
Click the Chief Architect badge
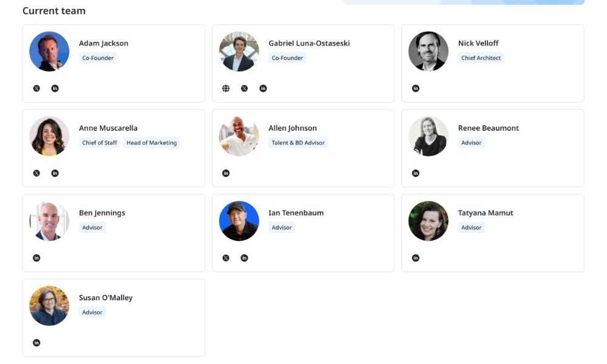[x=481, y=58]
